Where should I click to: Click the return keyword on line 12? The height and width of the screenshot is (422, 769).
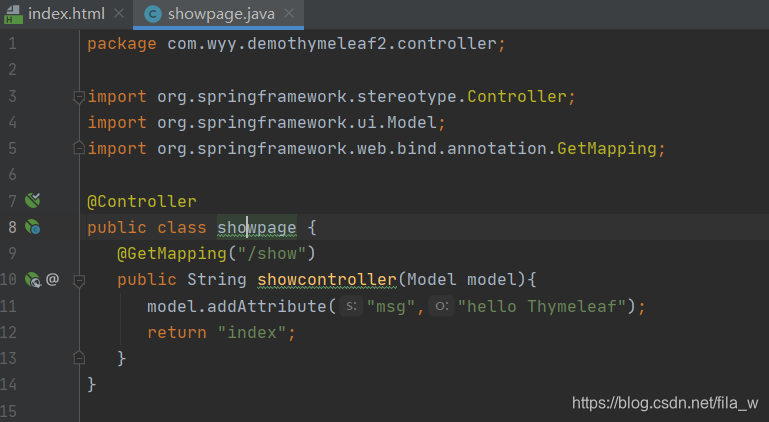[177, 333]
